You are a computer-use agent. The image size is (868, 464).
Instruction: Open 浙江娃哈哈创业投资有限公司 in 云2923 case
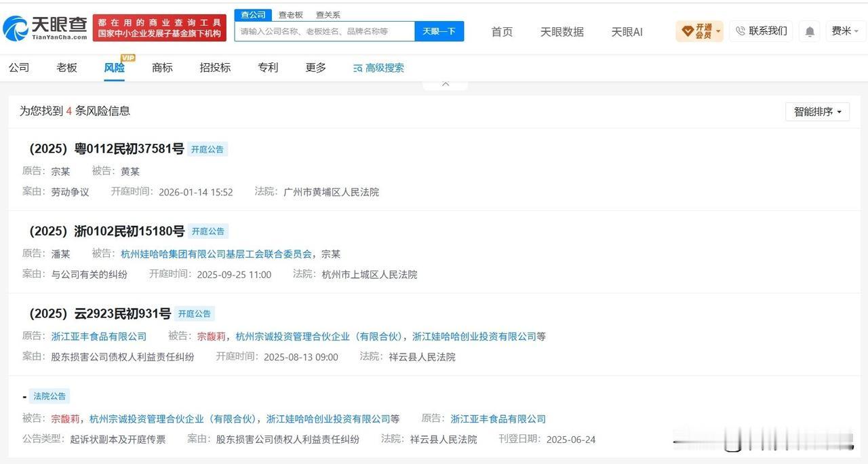pos(474,336)
